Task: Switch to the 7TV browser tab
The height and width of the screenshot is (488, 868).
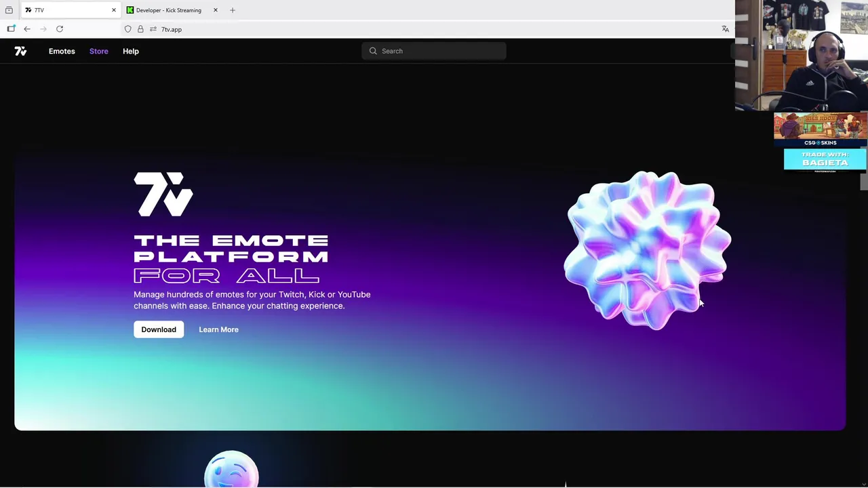Action: (71, 10)
